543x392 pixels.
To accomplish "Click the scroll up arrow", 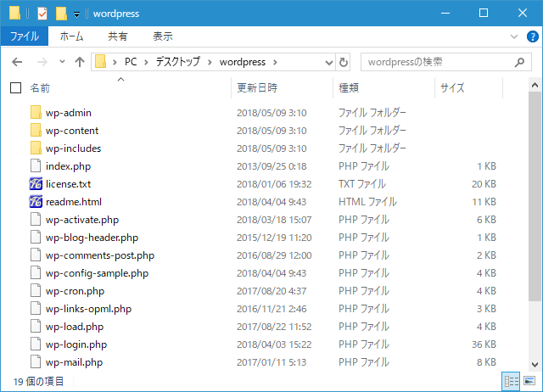I will (x=535, y=85).
